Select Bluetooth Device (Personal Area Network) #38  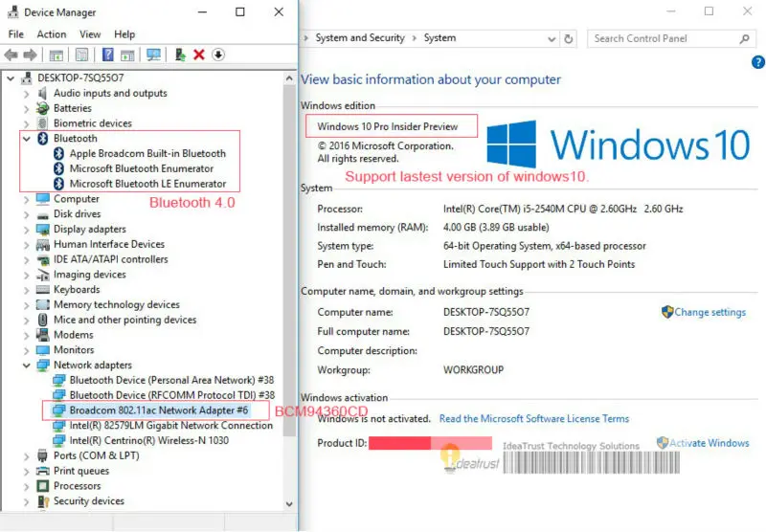coord(171,380)
